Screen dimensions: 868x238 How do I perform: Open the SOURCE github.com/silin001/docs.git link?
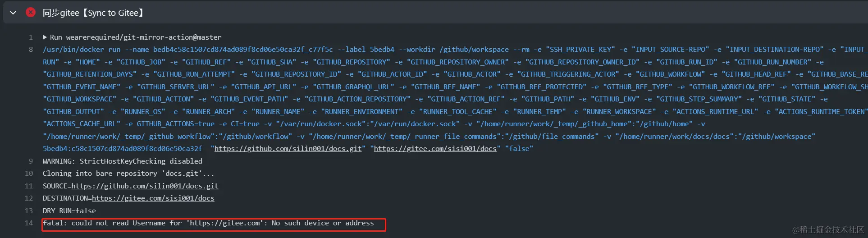point(145,186)
